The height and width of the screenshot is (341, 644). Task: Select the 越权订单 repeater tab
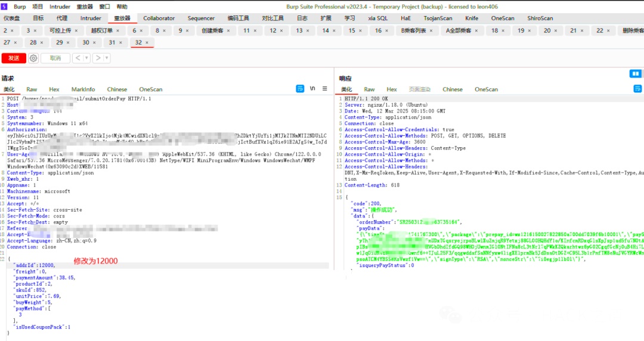tap(102, 31)
